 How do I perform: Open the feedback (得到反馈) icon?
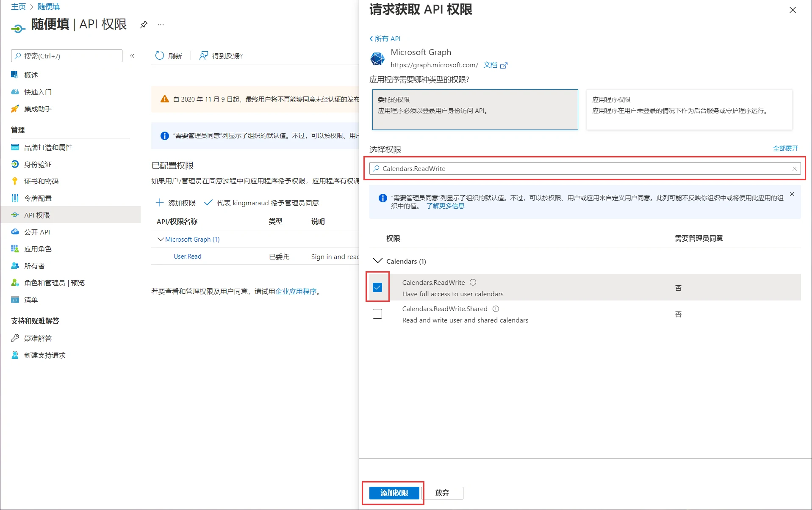tap(204, 56)
